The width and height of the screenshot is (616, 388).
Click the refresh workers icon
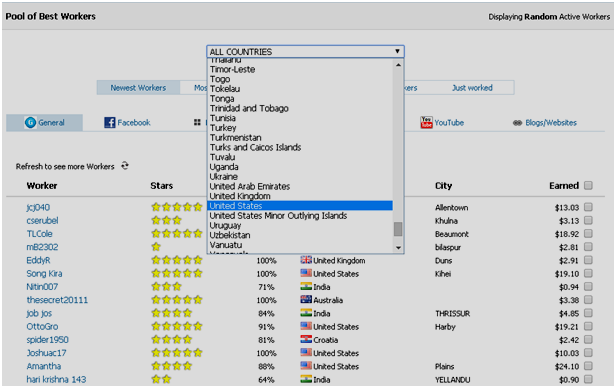[x=125, y=166]
